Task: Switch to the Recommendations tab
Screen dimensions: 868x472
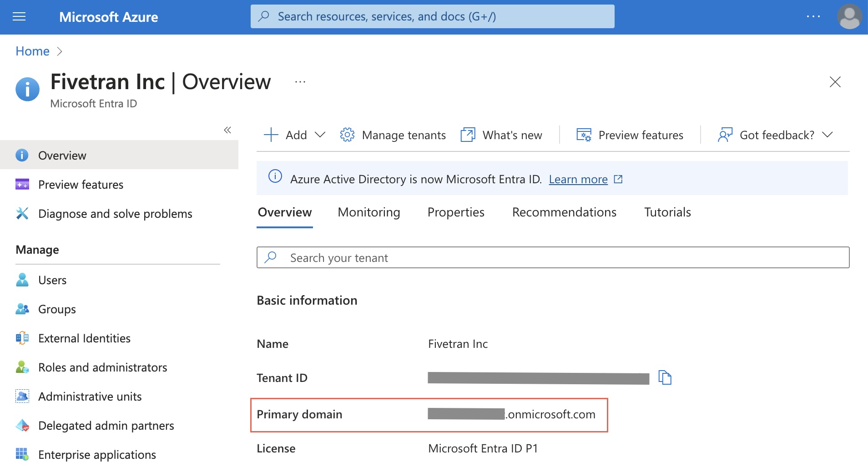Action: [564, 212]
